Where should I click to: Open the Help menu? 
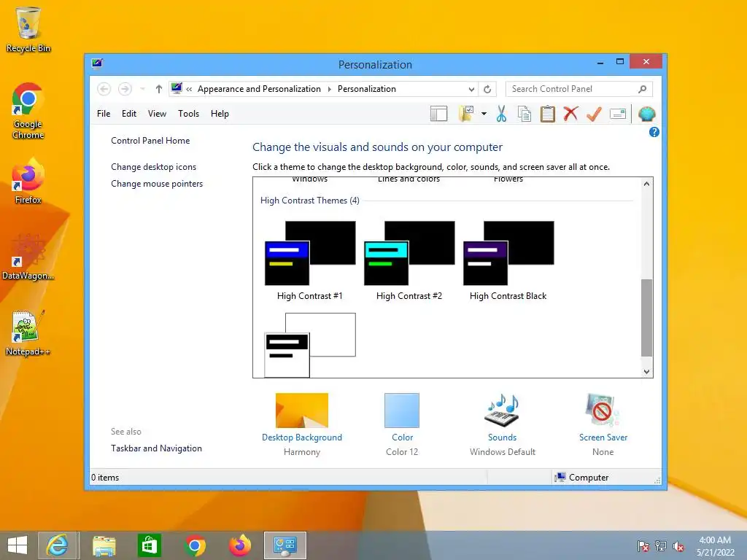(220, 114)
